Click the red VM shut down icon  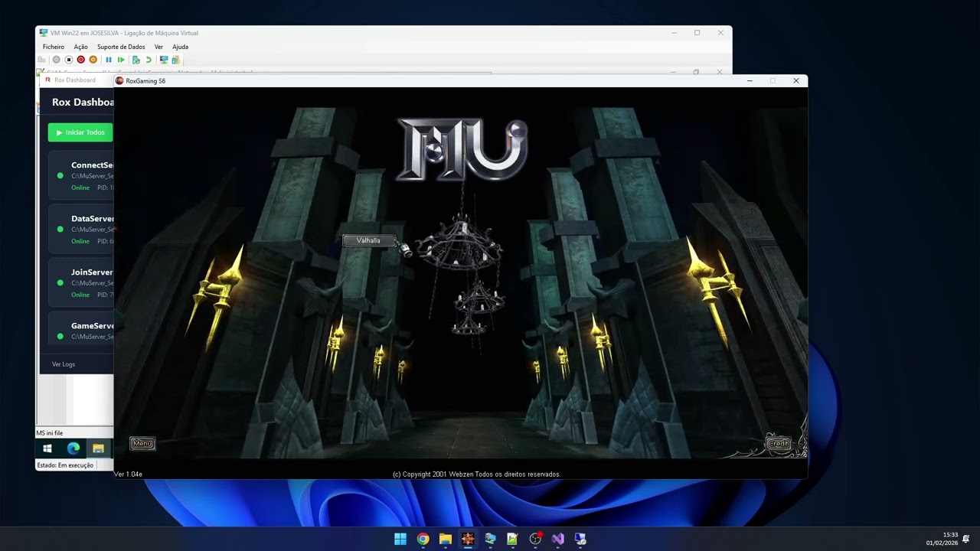tap(80, 60)
